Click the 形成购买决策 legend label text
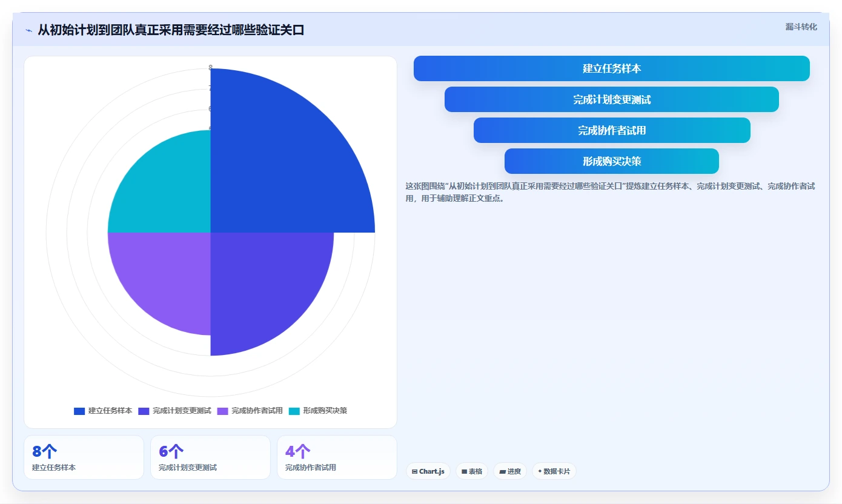842x504 pixels. 325,411
